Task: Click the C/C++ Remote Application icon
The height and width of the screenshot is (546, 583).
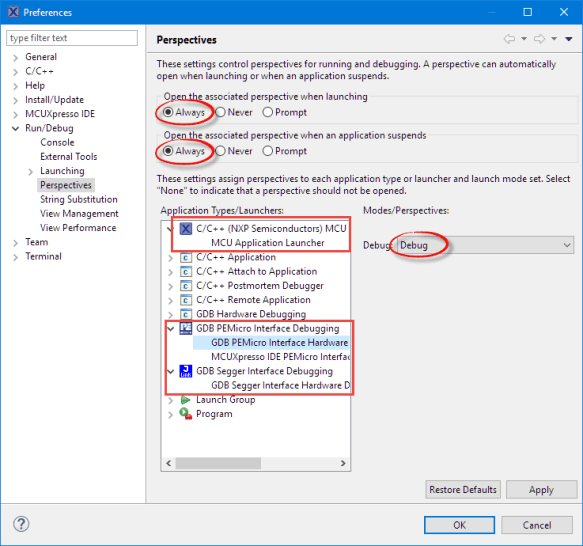Action: 186,300
